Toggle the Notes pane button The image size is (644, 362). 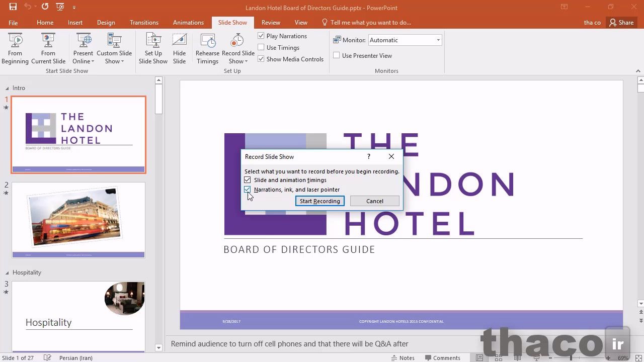(x=403, y=358)
